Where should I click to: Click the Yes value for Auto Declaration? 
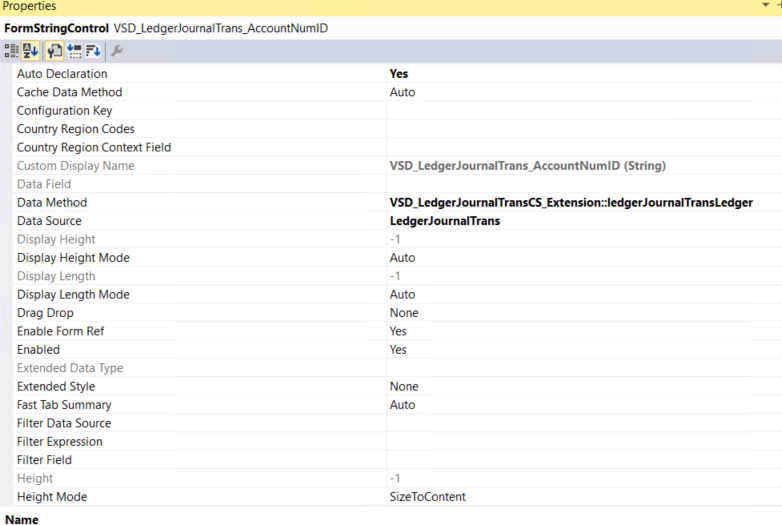(398, 74)
